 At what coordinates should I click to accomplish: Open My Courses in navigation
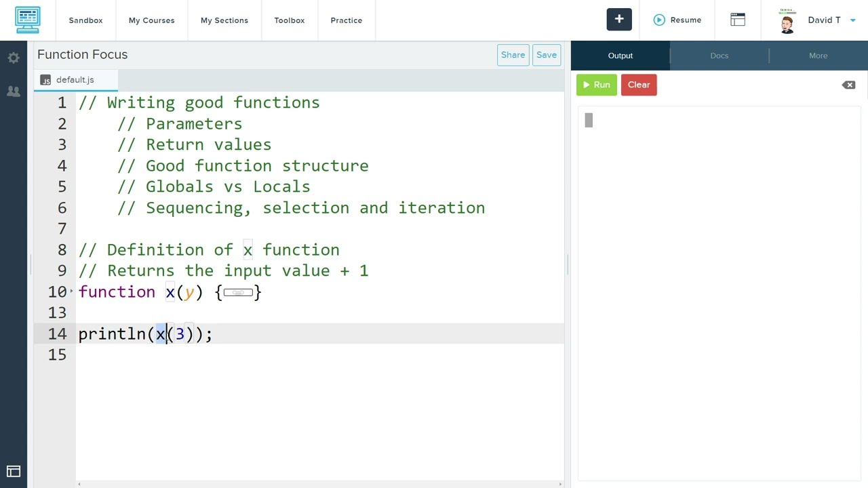coord(151,20)
